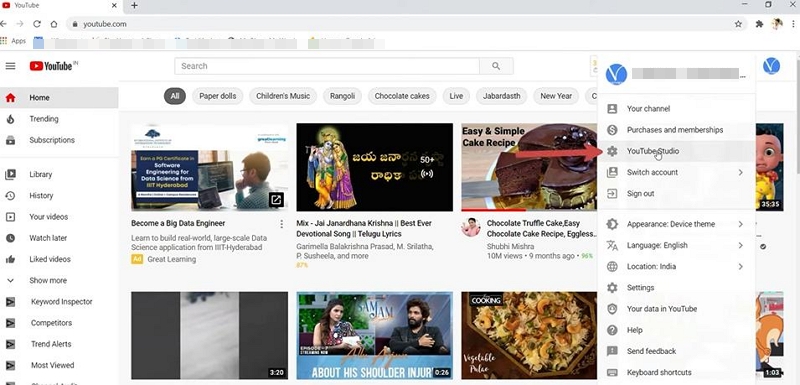
Task: Open Become a Big Data Engineer title
Action: coord(178,223)
